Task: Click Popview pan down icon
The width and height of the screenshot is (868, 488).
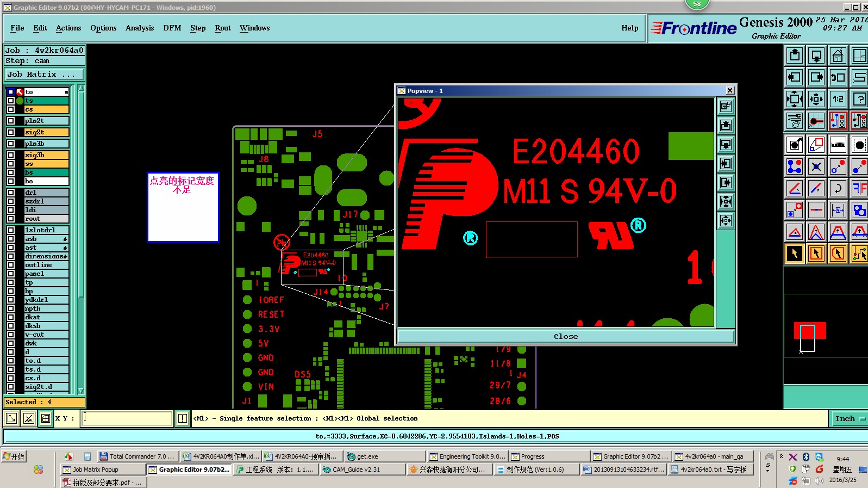Action: pyautogui.click(x=726, y=145)
